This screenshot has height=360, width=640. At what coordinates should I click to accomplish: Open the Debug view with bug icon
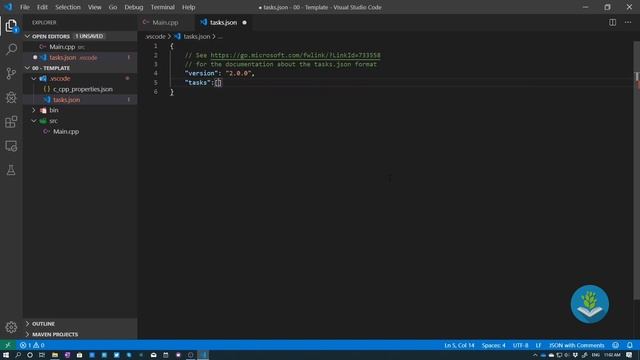11,98
